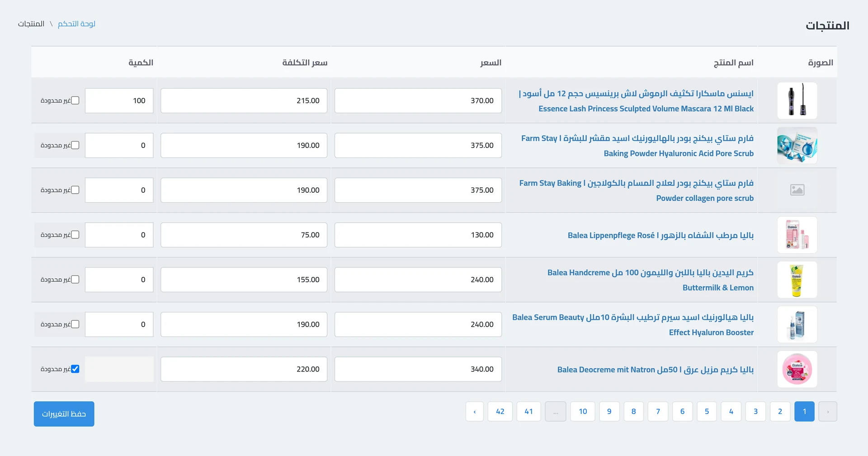Open the Essence Lash Princess mascara thumbnail
The width and height of the screenshot is (868, 456).
tap(797, 100)
